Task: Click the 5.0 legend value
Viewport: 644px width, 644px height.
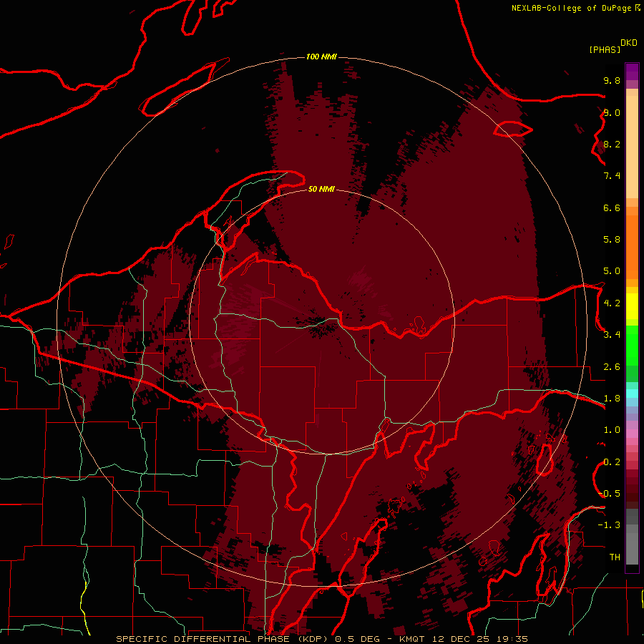Action: pyautogui.click(x=612, y=271)
